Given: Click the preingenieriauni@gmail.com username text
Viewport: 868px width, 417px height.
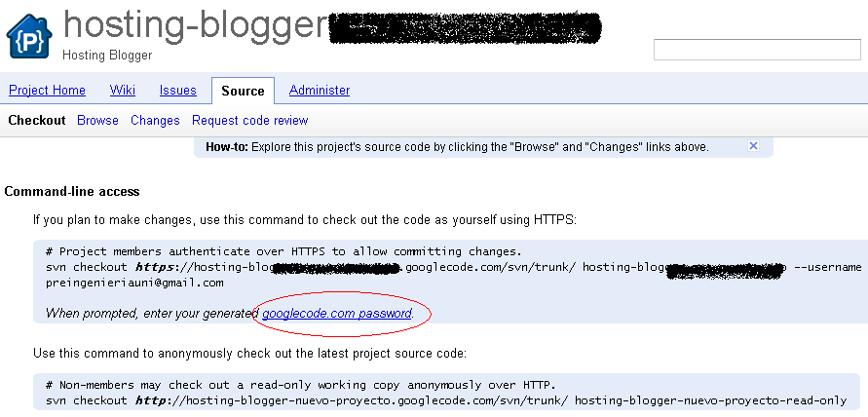Looking at the screenshot, I should point(134,283).
